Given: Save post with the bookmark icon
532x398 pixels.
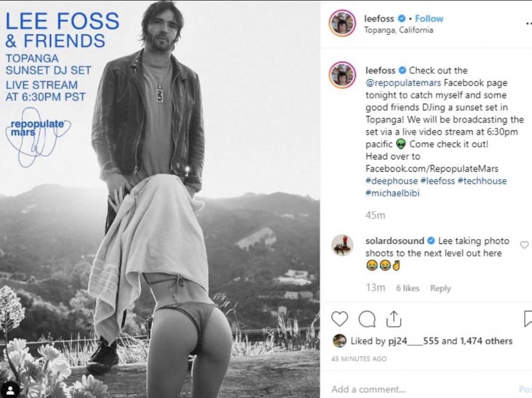Looking at the screenshot, I should tap(528, 319).
